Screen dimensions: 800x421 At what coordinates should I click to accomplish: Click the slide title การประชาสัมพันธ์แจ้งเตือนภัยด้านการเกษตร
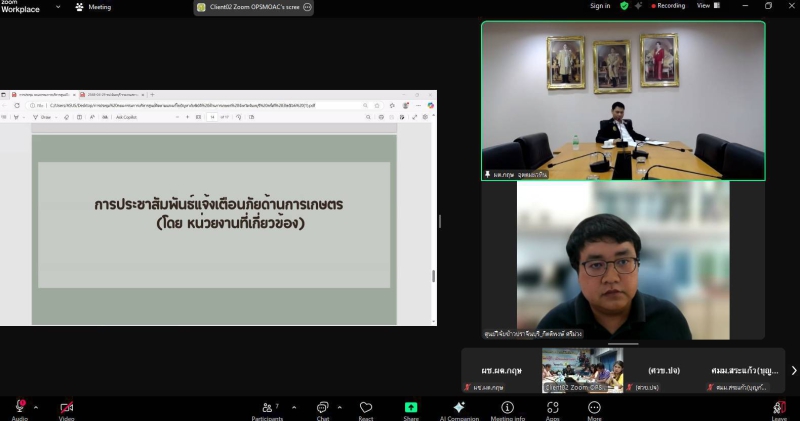click(x=218, y=205)
